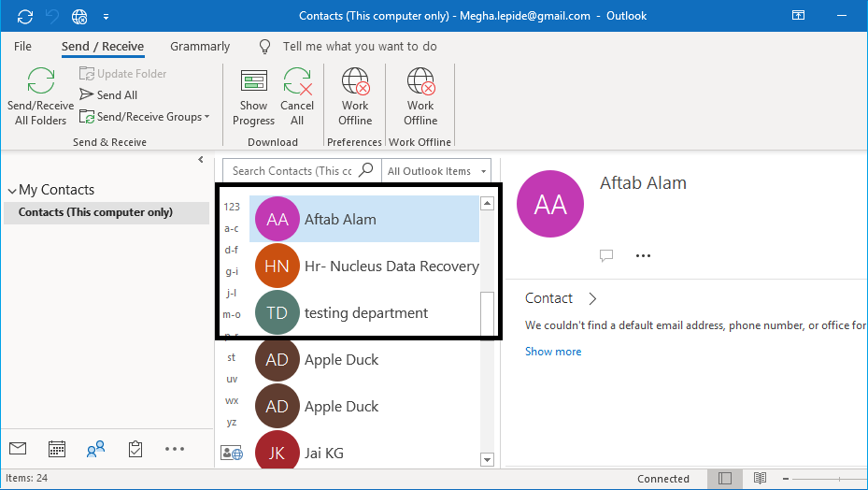Toggle Work Offline in Work Offline group
The image size is (868, 490).
(420, 97)
